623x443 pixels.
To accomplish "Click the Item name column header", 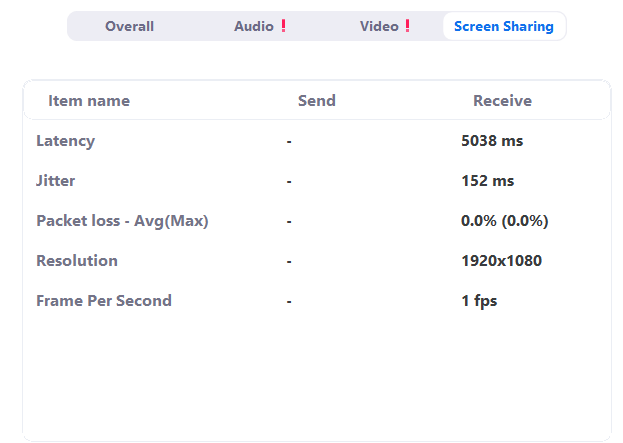I will click(89, 101).
